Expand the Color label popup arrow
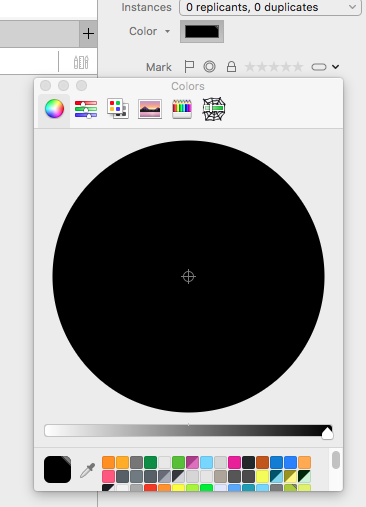 tap(167, 31)
